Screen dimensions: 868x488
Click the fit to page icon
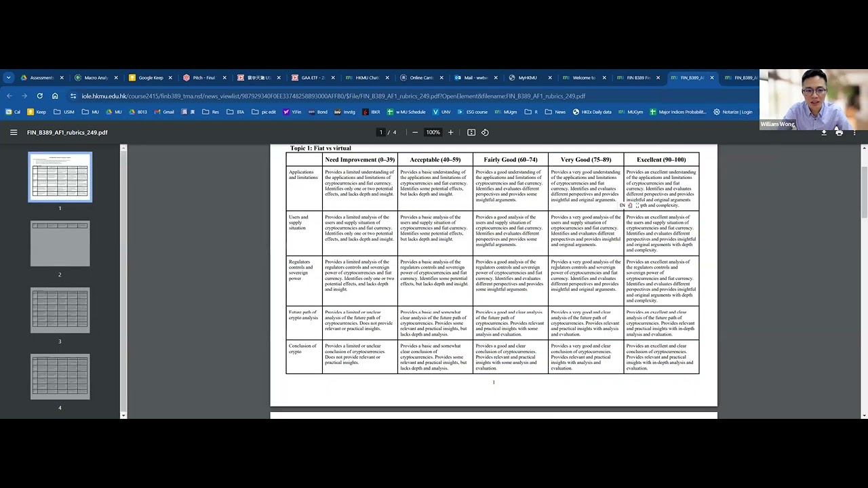tap(471, 132)
